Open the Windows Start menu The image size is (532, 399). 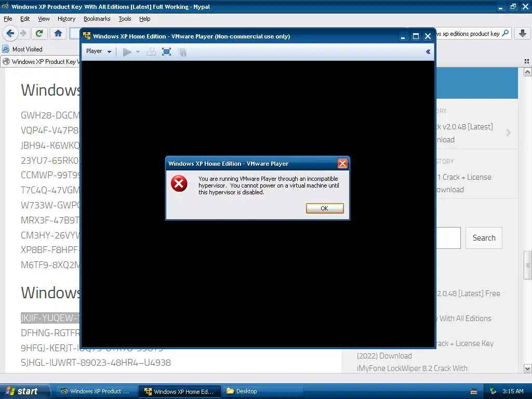click(24, 391)
